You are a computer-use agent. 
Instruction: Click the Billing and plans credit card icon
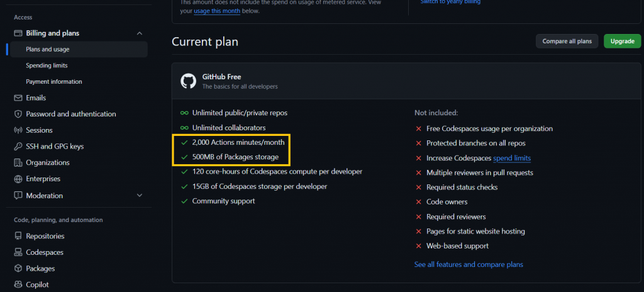click(18, 33)
